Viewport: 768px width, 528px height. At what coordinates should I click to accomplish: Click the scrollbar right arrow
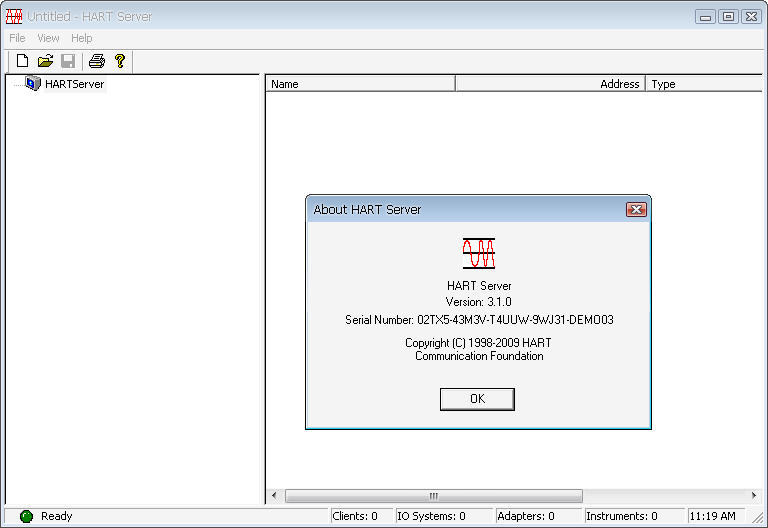(x=754, y=496)
